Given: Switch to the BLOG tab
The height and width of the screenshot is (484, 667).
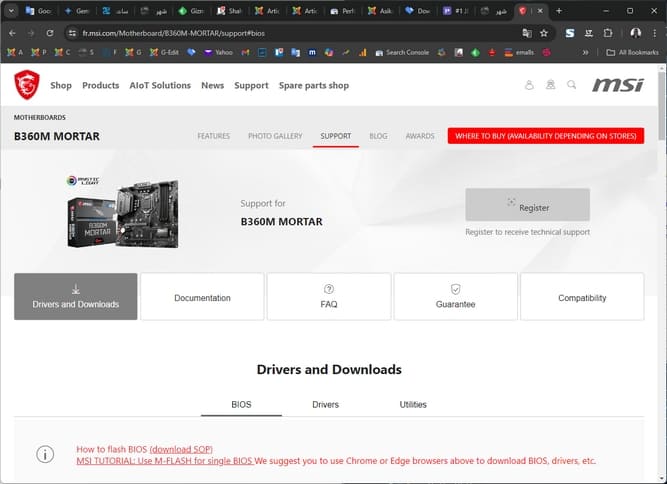Looking at the screenshot, I should [x=378, y=136].
